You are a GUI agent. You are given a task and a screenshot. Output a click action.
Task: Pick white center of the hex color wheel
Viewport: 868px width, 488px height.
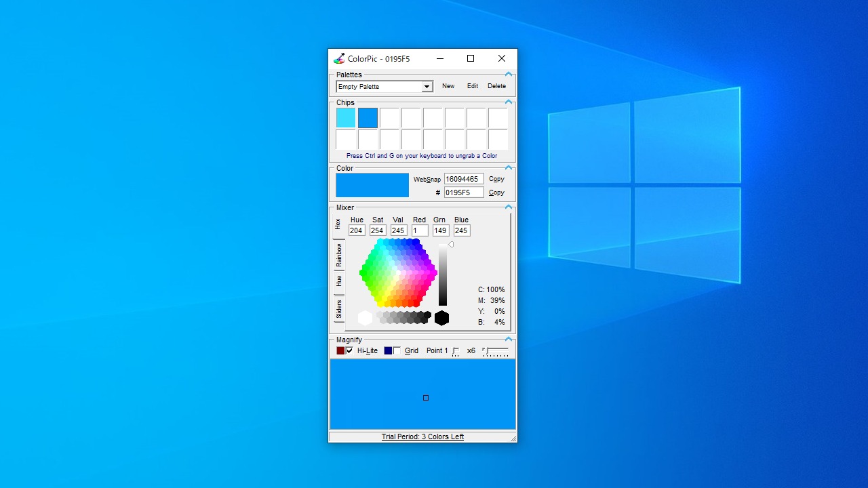tap(399, 272)
